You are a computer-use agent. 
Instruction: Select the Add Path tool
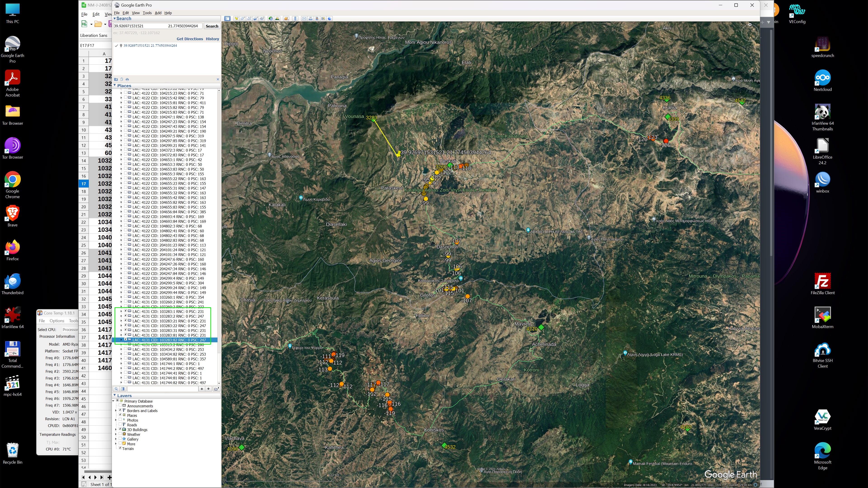click(x=249, y=19)
